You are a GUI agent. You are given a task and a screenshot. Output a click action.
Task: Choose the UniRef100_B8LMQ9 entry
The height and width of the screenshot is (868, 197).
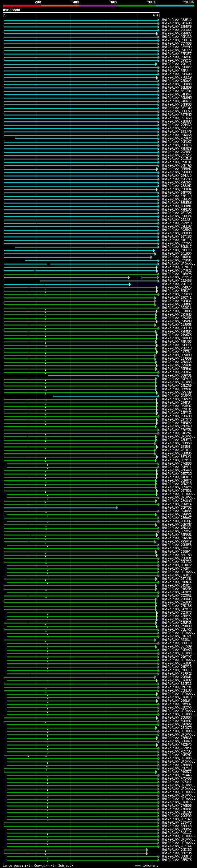177,88
